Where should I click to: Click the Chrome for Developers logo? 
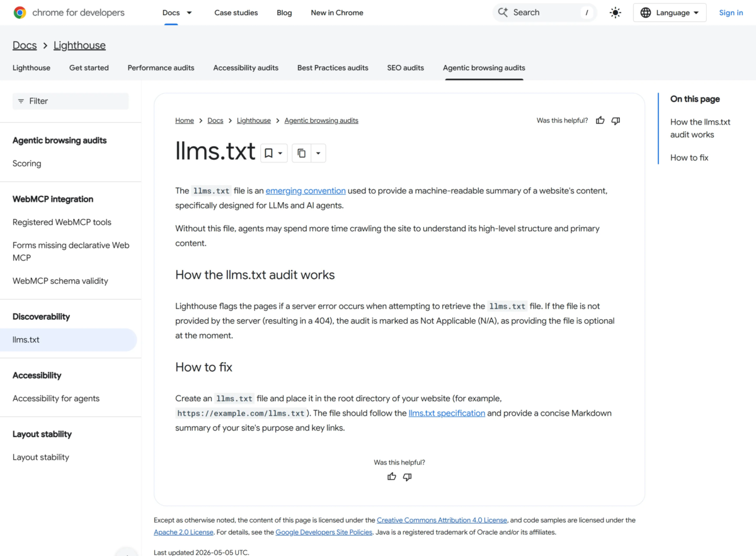click(x=69, y=13)
